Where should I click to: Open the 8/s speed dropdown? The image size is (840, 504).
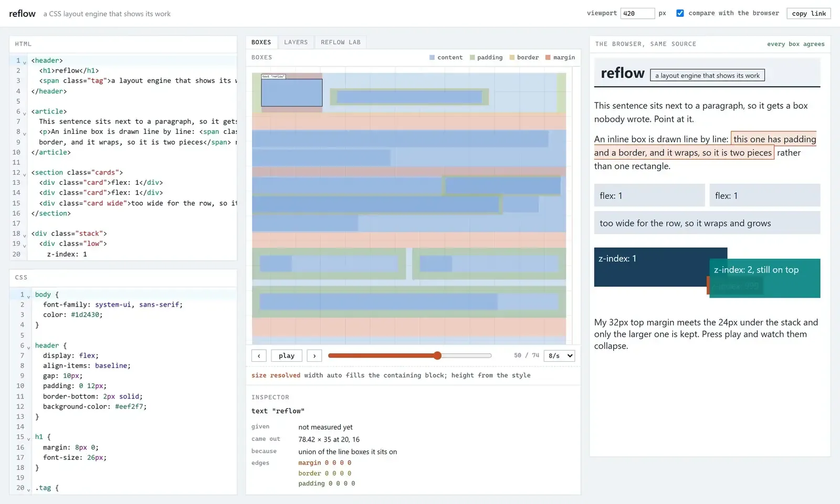(560, 355)
